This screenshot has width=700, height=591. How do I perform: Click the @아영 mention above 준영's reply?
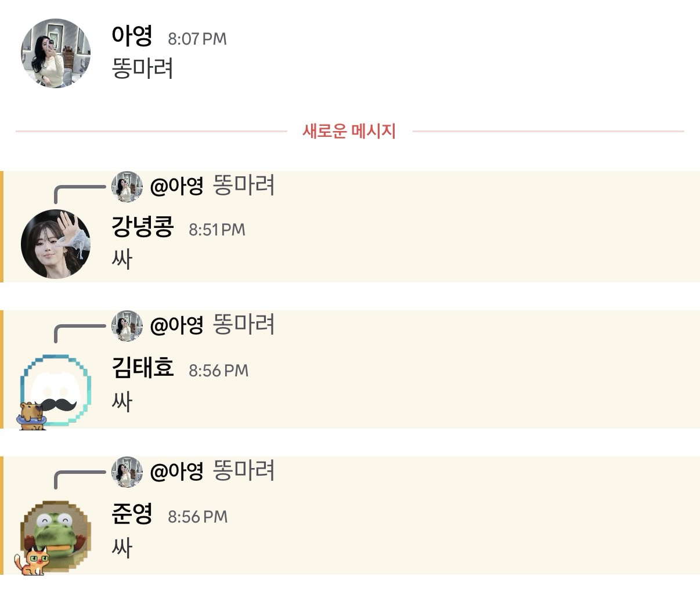coord(176,472)
